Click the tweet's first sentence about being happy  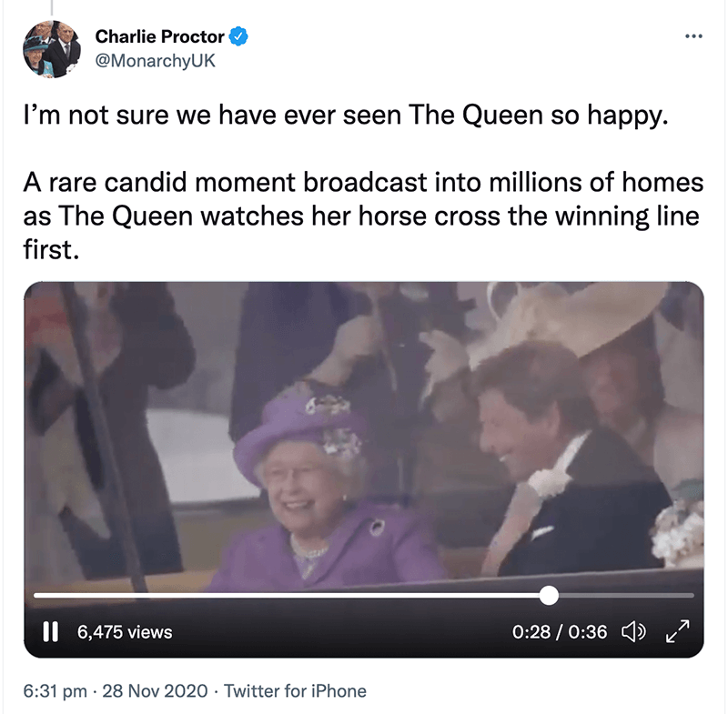346,115
